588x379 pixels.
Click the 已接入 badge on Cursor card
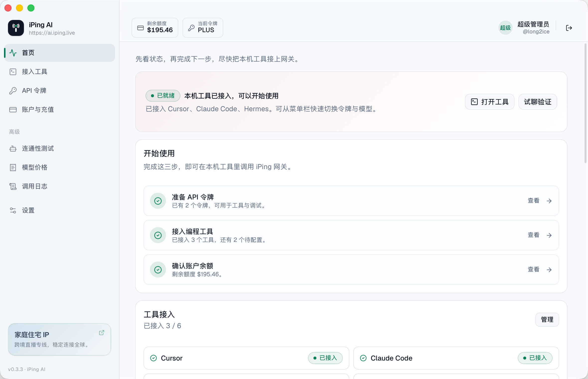coord(325,358)
